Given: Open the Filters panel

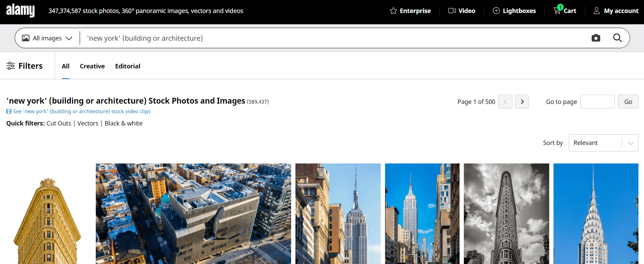Looking at the screenshot, I should pyautogui.click(x=25, y=66).
